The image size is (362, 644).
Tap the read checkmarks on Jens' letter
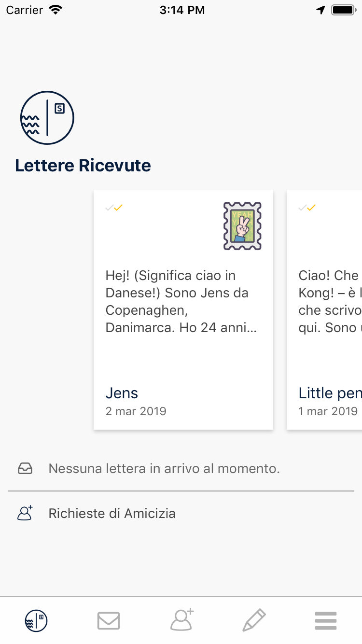[x=114, y=208]
